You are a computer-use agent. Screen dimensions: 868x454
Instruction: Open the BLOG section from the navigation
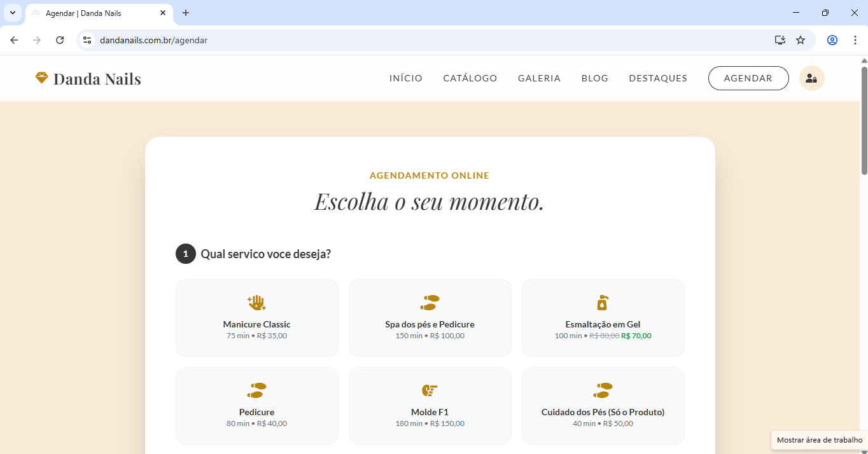[594, 78]
